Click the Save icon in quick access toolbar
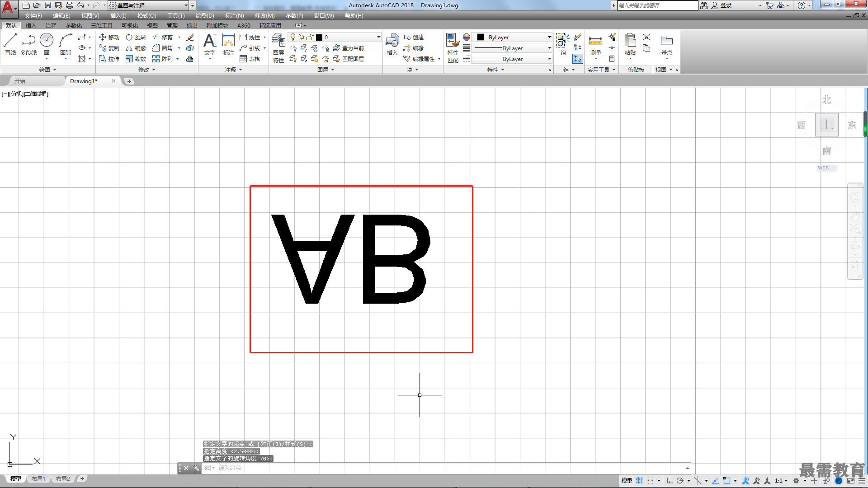 (47, 5)
